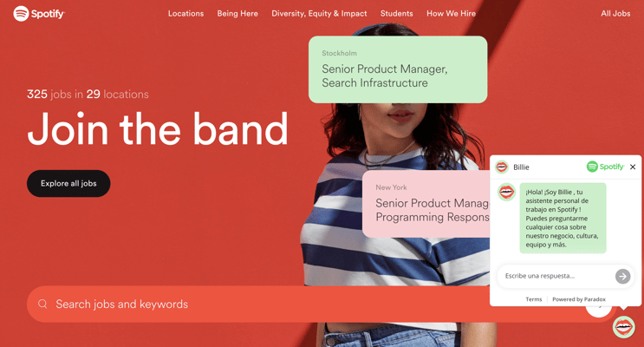Go to Diversity, Equity & Impact
644x347 pixels.
tap(319, 14)
